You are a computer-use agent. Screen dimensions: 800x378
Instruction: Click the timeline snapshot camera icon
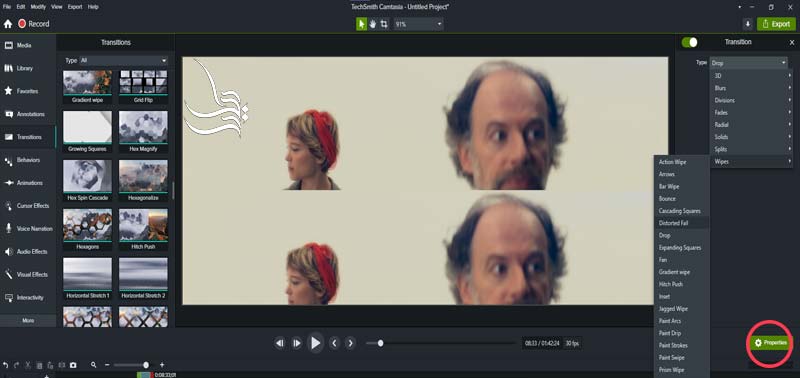tap(73, 365)
